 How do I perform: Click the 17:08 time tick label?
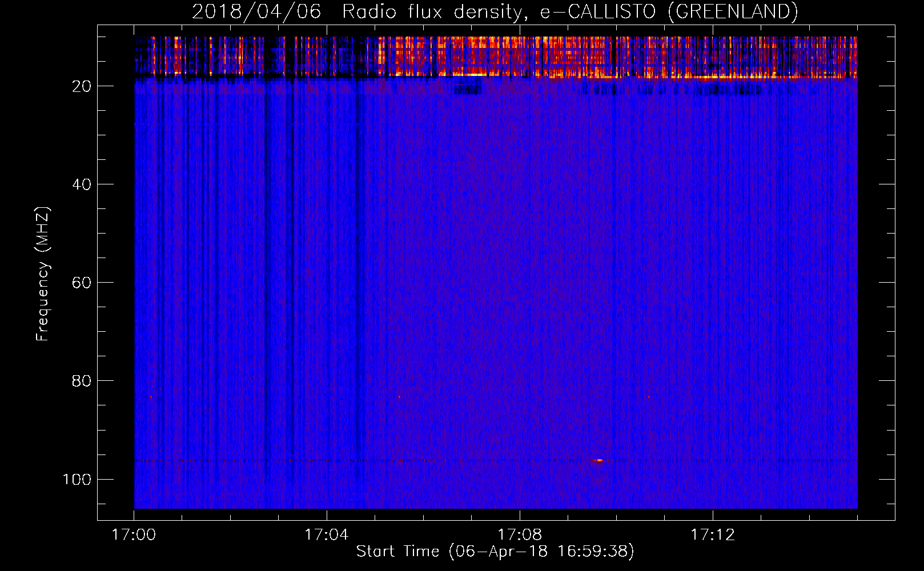point(520,535)
